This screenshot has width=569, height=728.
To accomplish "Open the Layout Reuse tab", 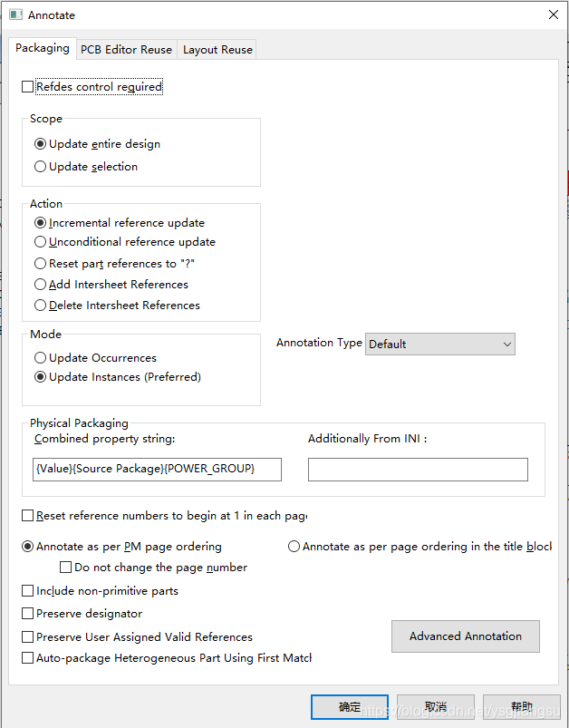I will tap(217, 50).
